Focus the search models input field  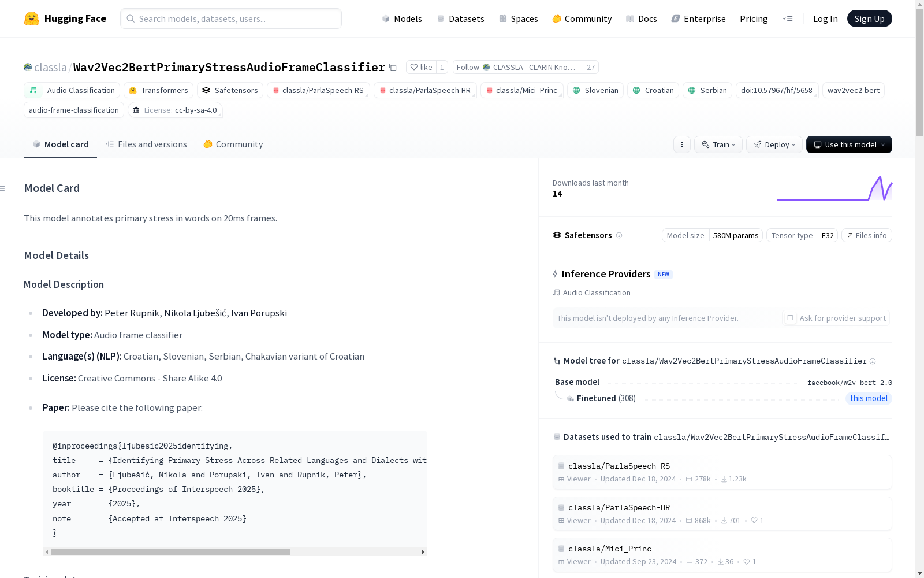click(231, 18)
